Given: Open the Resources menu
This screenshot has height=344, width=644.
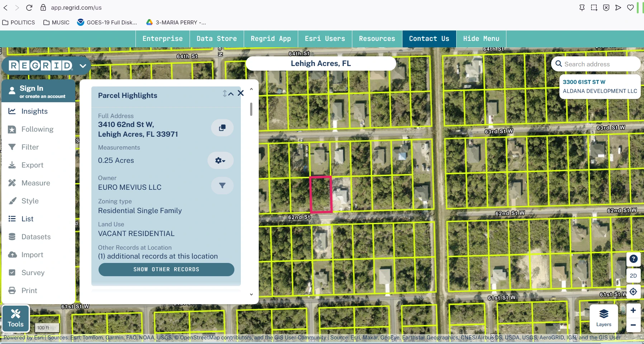Looking at the screenshot, I should 377,38.
